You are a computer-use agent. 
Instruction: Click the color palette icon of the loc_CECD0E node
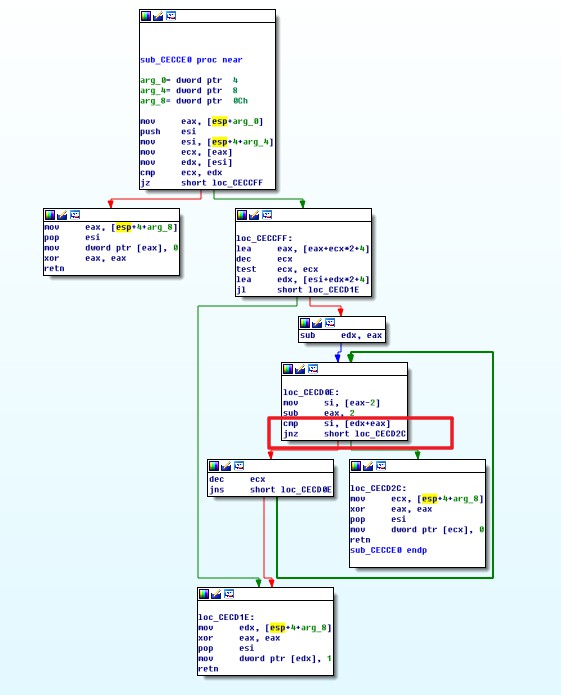click(288, 369)
